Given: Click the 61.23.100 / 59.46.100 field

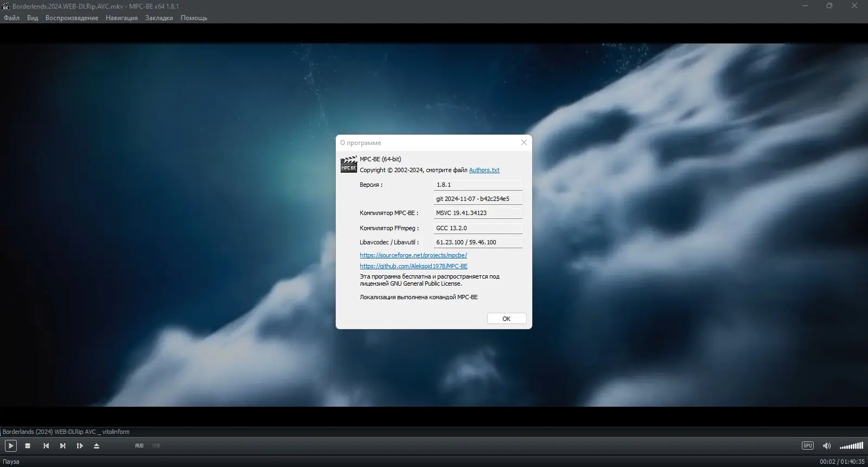Looking at the screenshot, I should tap(478, 242).
